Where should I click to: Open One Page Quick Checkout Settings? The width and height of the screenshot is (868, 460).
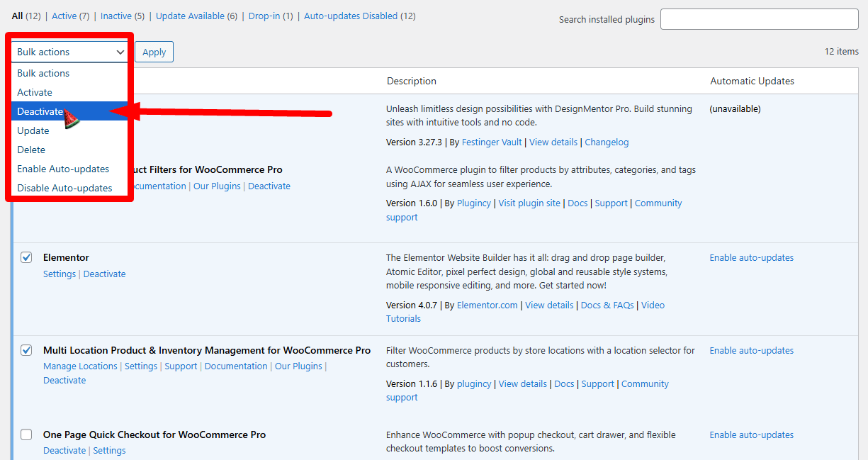tap(109, 450)
